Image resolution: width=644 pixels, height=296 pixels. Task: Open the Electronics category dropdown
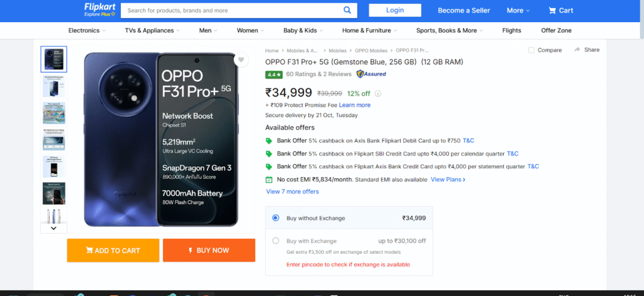[x=87, y=30]
